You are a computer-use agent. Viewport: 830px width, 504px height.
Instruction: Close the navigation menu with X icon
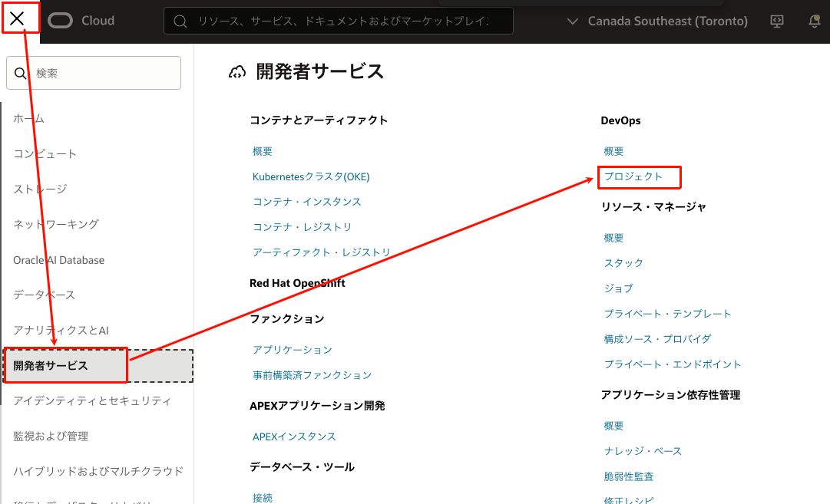click(x=17, y=19)
